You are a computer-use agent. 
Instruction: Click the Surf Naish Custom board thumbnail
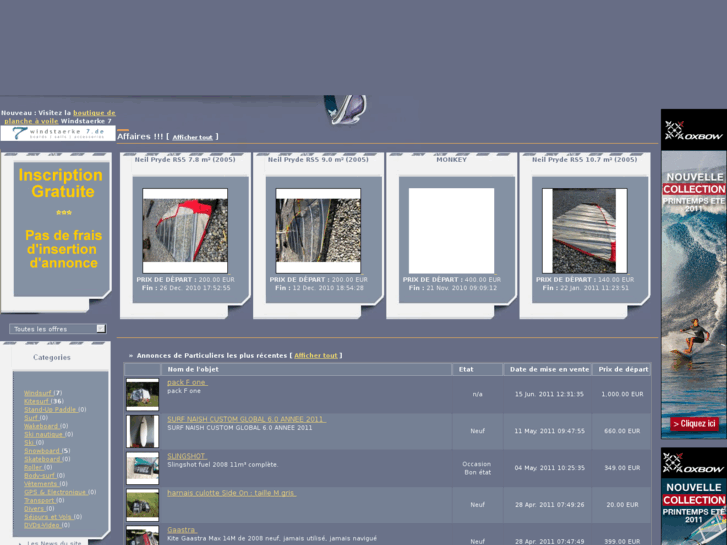[x=142, y=431]
